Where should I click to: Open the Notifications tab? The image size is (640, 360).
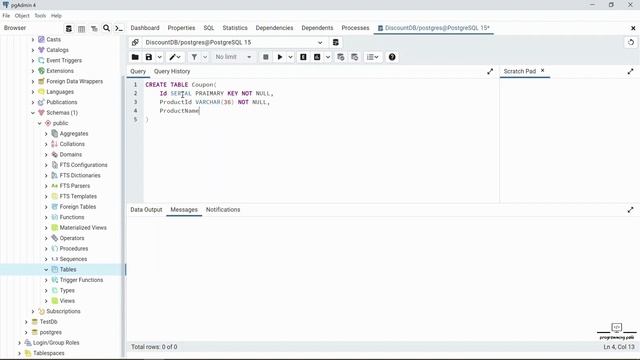[x=223, y=210]
